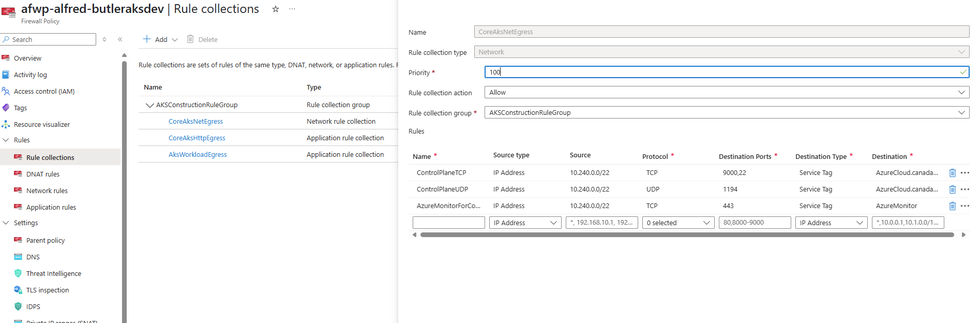Image resolution: width=980 pixels, height=323 pixels.
Task: Open the Rule collection action dropdown
Action: click(727, 92)
